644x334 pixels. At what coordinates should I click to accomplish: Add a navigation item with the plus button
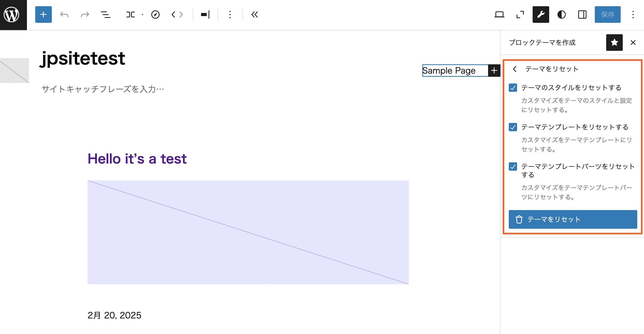[494, 71]
